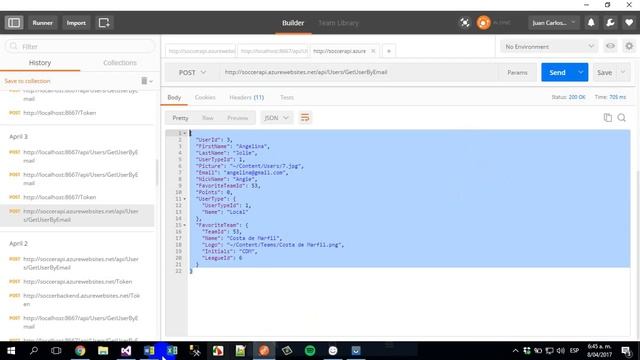640x360 pixels.
Task: Open the Collections sidebar tab
Action: [x=120, y=62]
